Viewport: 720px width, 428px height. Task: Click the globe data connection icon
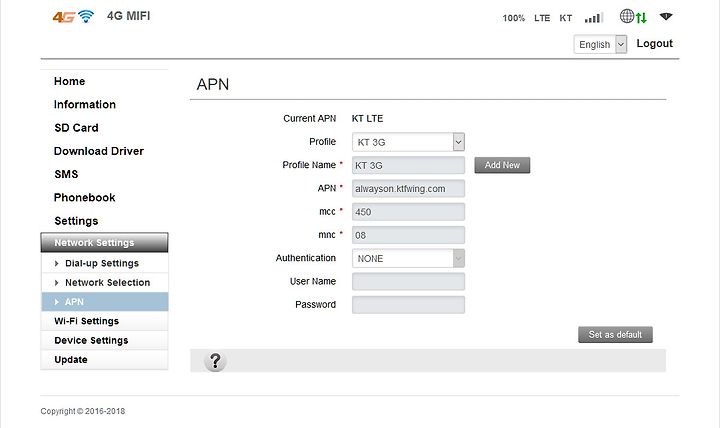pyautogui.click(x=633, y=17)
